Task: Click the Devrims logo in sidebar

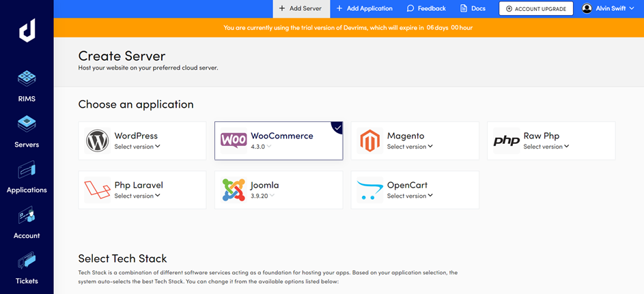Action: (27, 30)
